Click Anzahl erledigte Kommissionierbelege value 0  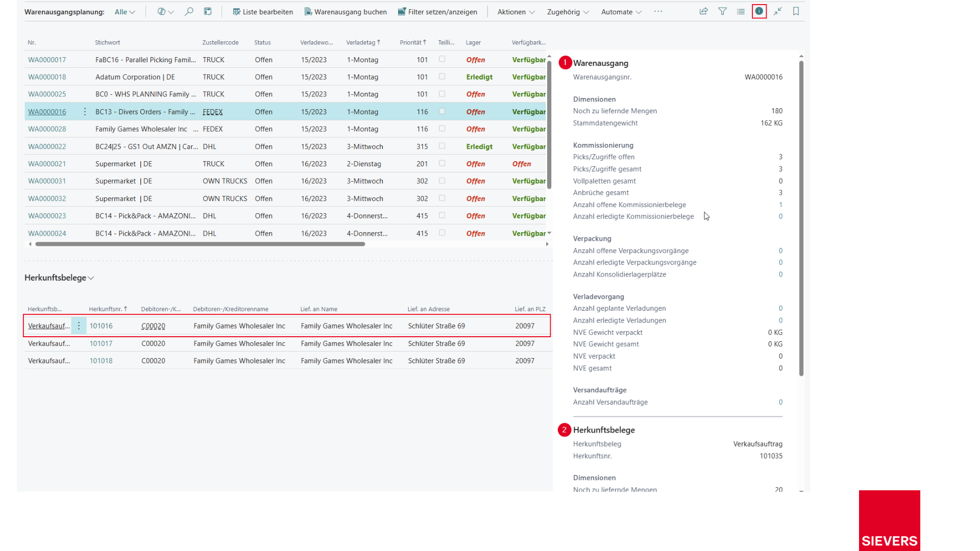[x=780, y=216]
